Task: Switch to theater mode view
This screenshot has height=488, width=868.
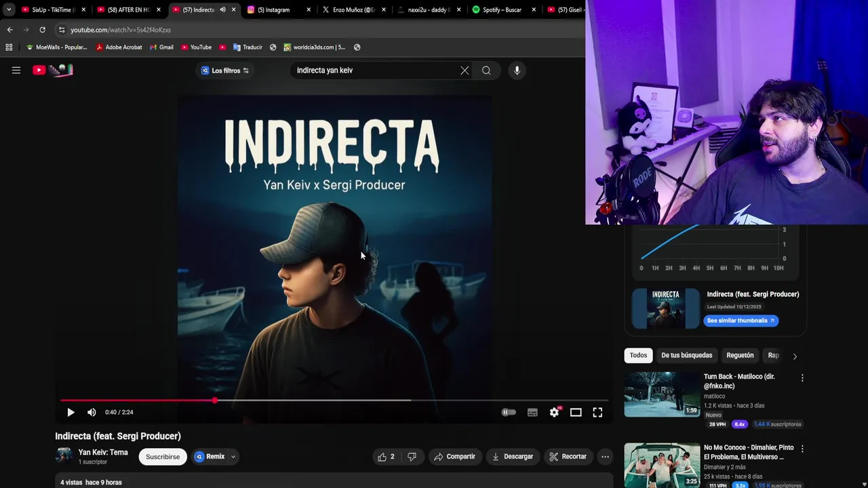Action: click(x=576, y=412)
